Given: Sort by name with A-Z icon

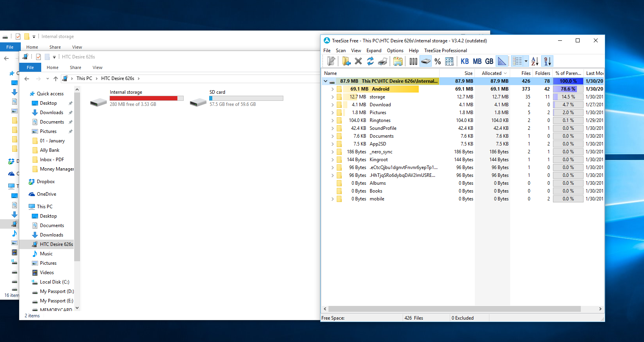Looking at the screenshot, I should pyautogui.click(x=535, y=61).
